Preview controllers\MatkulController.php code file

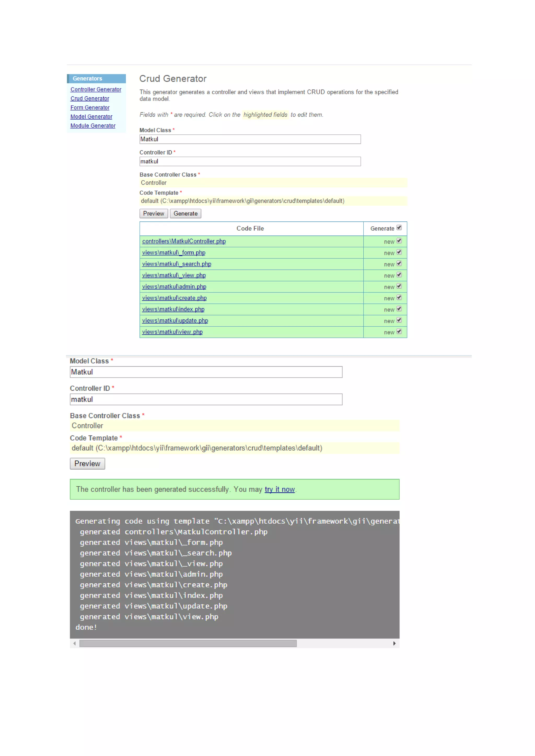(184, 241)
